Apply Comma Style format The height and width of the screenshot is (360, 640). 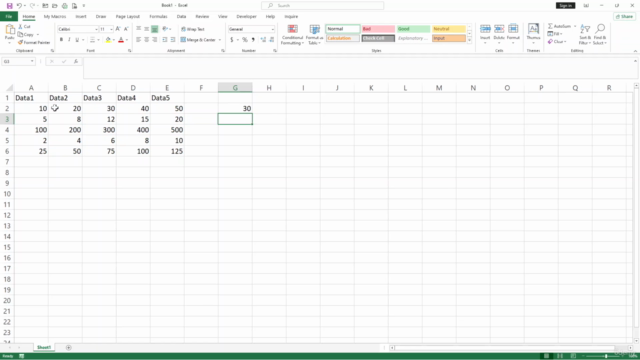(253, 40)
